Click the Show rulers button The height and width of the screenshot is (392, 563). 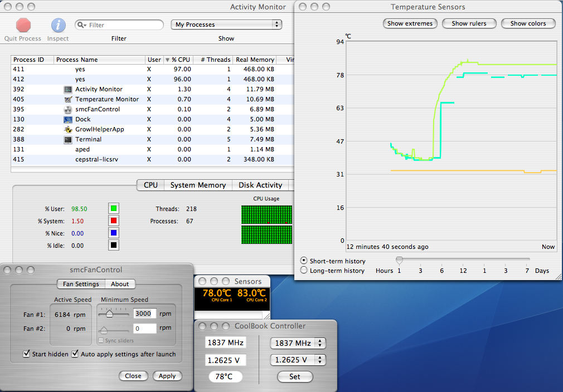click(x=469, y=23)
